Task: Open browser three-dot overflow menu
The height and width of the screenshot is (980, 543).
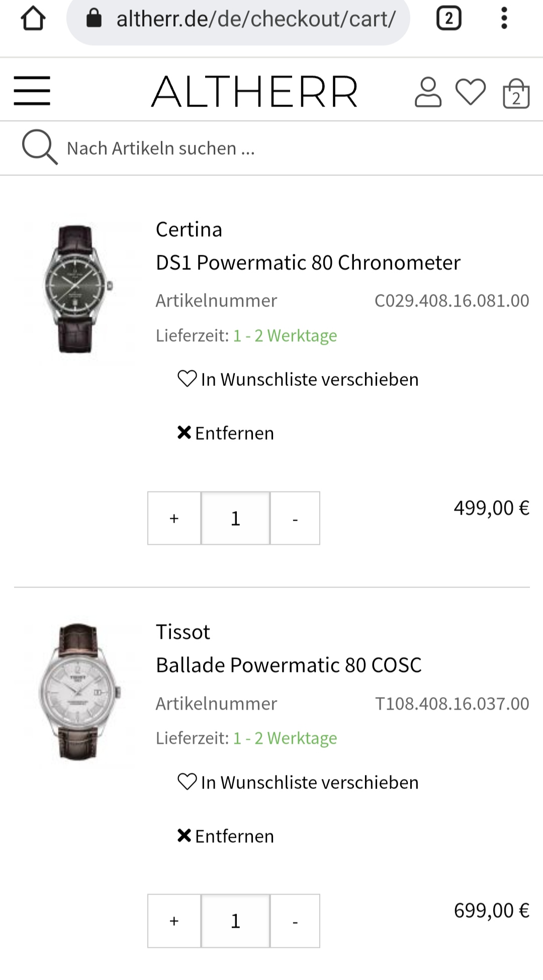Action: click(504, 19)
